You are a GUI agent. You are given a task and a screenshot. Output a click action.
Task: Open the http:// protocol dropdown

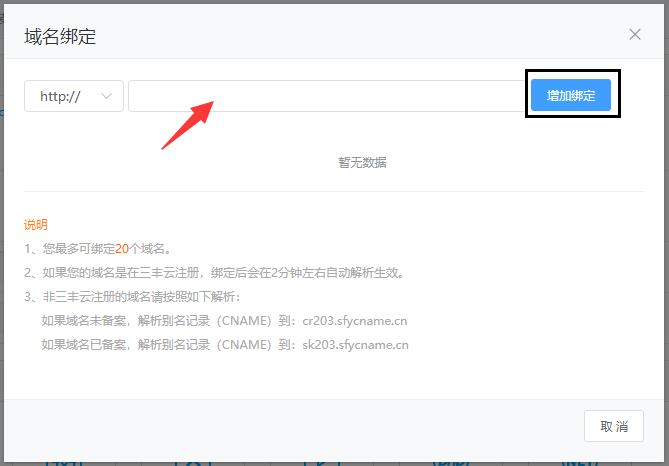coord(74,96)
